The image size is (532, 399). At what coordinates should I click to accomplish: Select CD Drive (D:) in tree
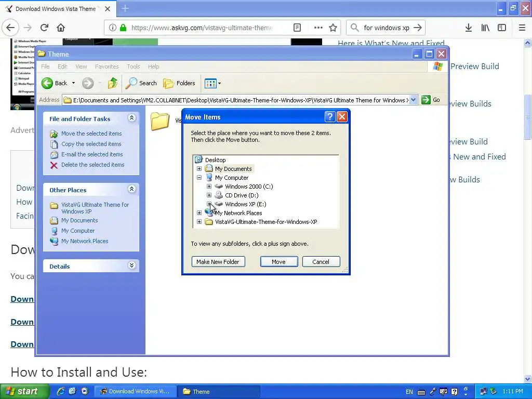242,195
